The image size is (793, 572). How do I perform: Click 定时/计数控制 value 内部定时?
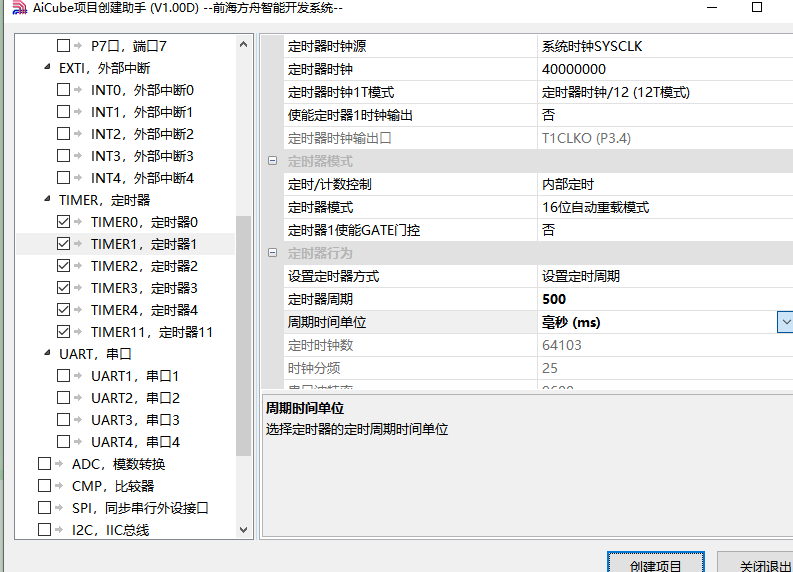pyautogui.click(x=665, y=185)
